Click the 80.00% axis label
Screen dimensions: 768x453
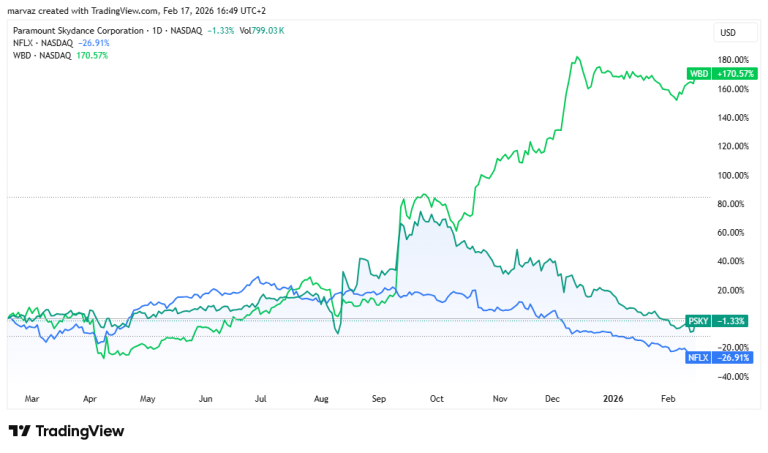(x=731, y=204)
